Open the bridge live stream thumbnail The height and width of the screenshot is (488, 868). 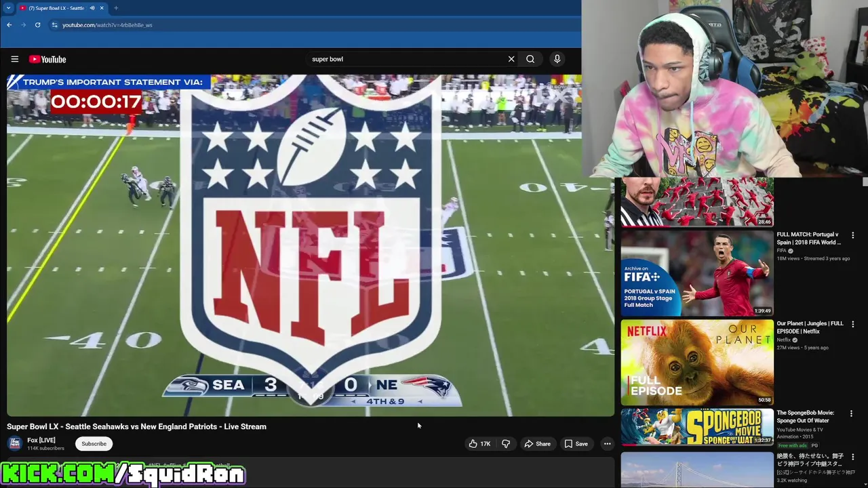pyautogui.click(x=697, y=470)
